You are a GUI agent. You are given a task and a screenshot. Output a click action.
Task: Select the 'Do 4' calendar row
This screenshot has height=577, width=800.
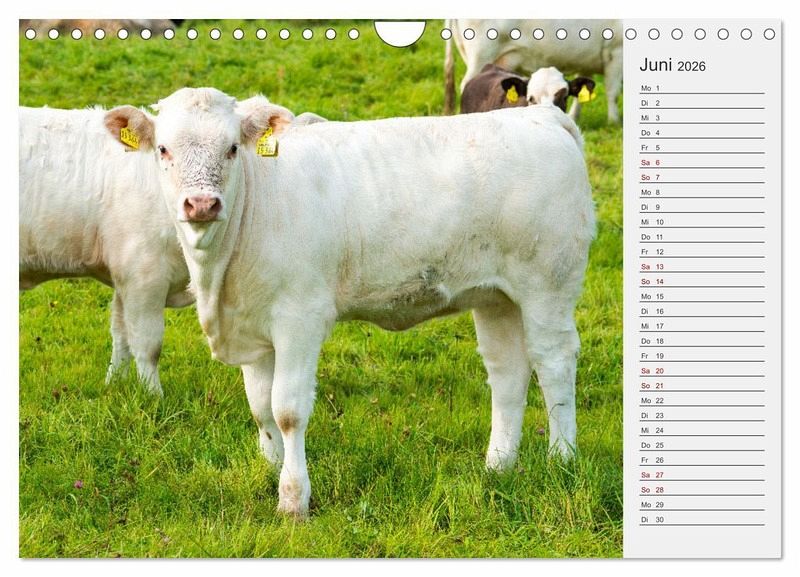(x=702, y=133)
